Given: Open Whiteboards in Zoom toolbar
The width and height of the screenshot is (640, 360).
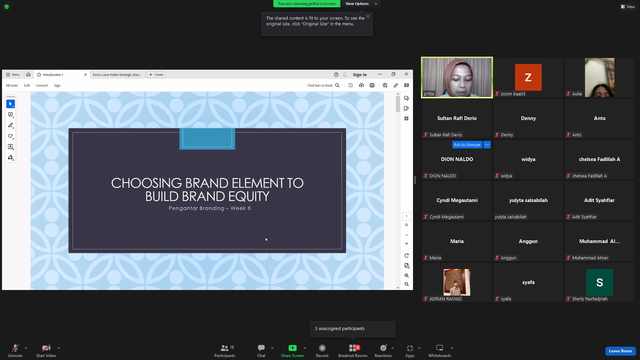Looking at the screenshot, I should (440, 351).
